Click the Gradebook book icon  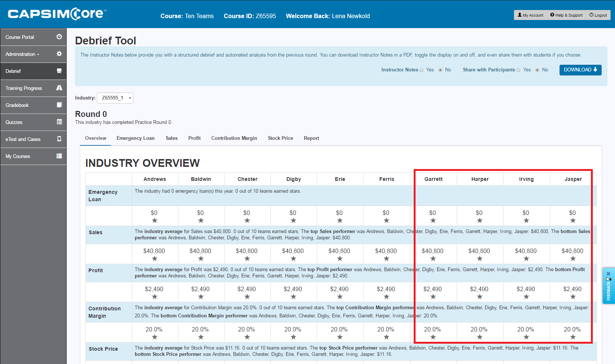pyautogui.click(x=59, y=105)
